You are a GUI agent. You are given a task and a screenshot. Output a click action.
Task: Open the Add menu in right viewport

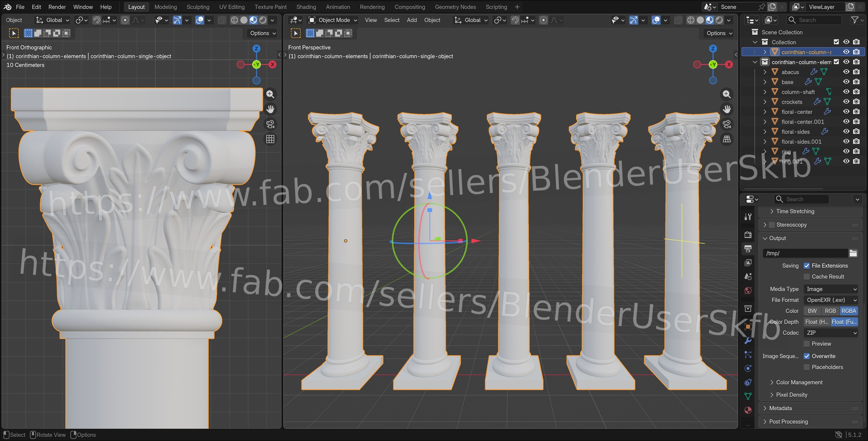[411, 20]
